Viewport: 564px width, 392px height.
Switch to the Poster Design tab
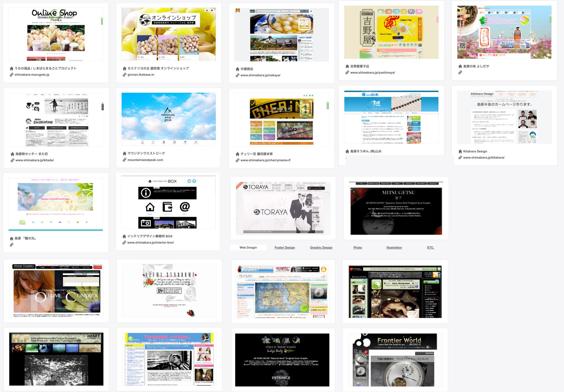click(x=284, y=248)
